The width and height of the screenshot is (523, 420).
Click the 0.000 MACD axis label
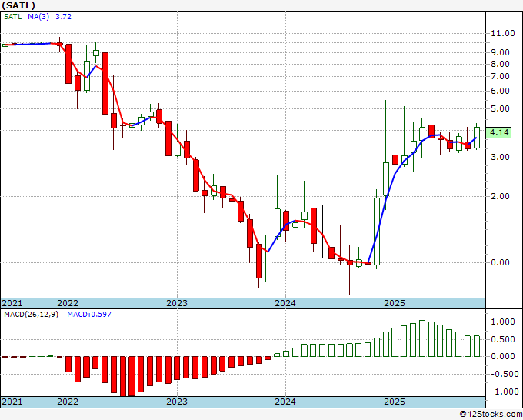click(x=503, y=357)
